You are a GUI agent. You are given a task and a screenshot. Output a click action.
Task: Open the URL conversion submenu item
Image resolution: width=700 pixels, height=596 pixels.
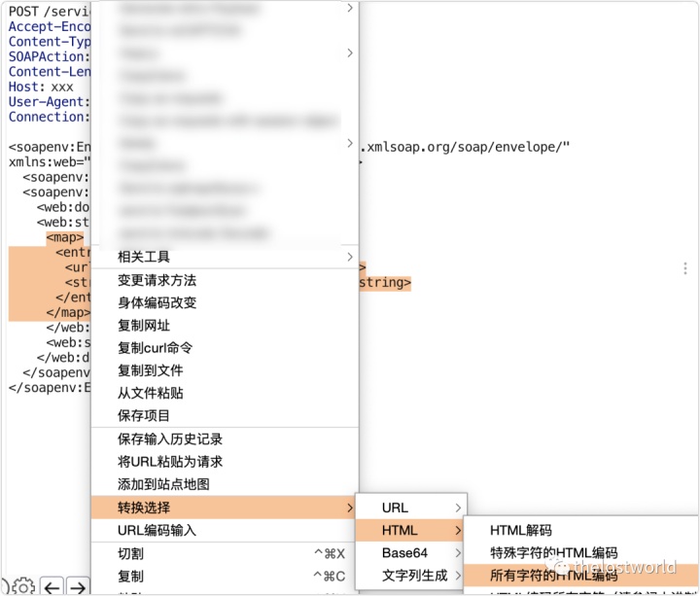coord(411,508)
